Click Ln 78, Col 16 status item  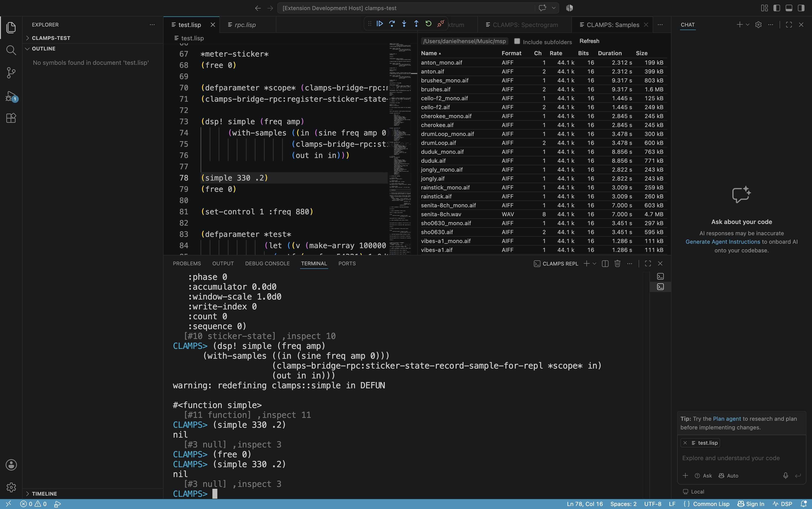point(585,504)
